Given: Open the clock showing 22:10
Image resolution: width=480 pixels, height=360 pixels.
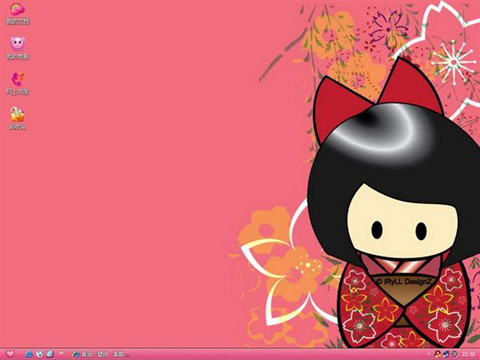Looking at the screenshot, I should [468, 354].
